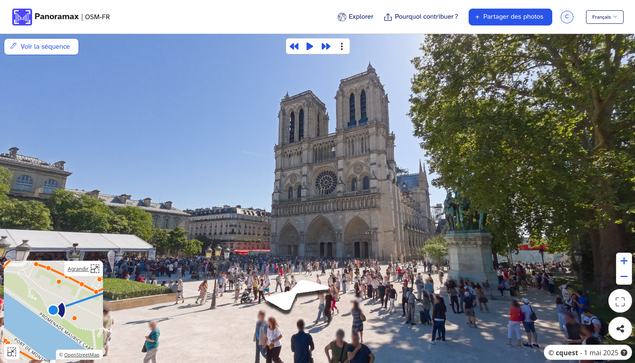Click the OSM-FR instance label

pyautogui.click(x=97, y=17)
